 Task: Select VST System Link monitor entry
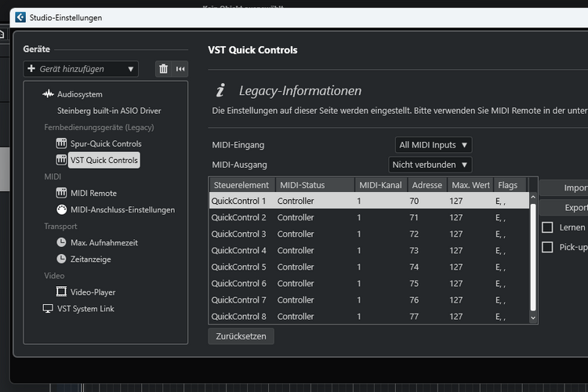[x=85, y=308]
